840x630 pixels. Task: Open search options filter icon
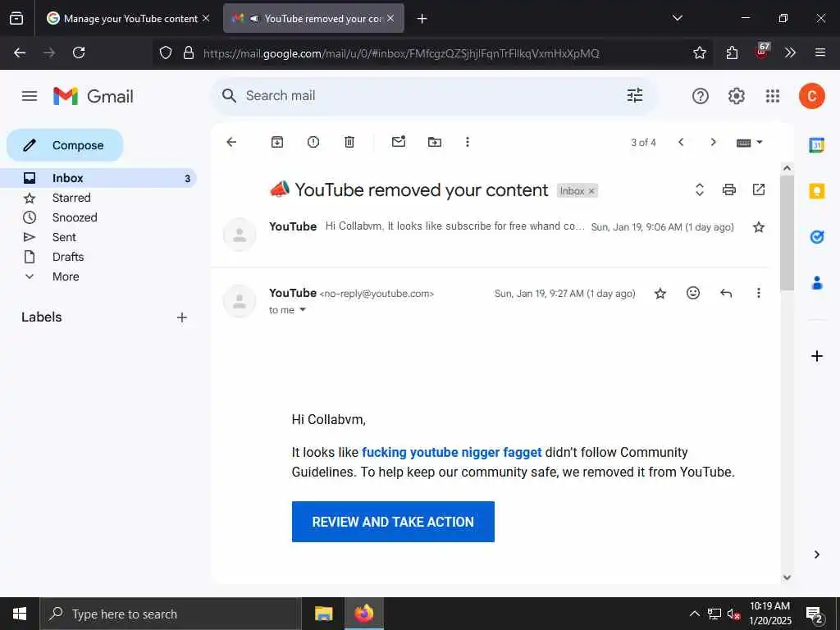coord(635,95)
